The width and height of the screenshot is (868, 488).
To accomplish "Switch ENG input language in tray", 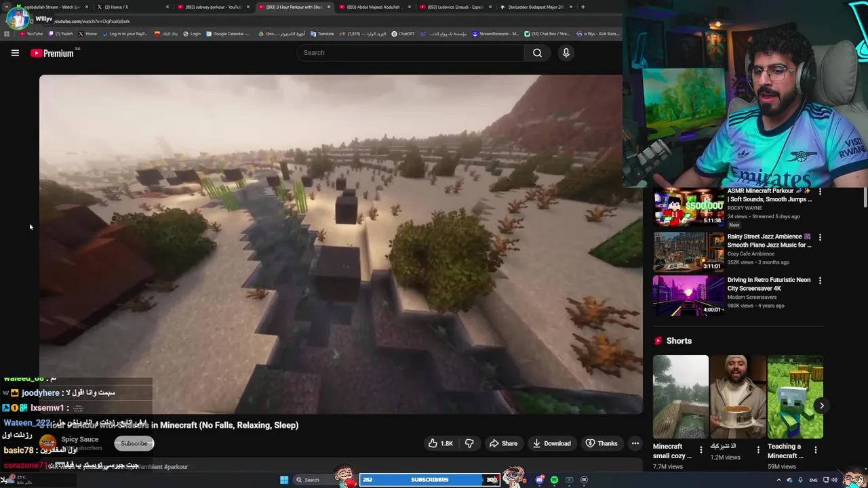I will pyautogui.click(x=813, y=480).
